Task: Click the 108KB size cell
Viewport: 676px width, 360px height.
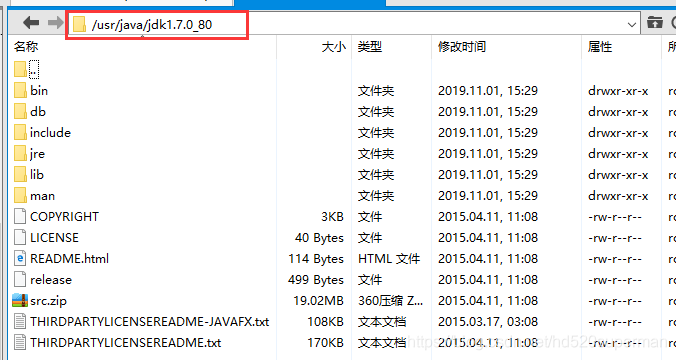Action: (x=325, y=322)
